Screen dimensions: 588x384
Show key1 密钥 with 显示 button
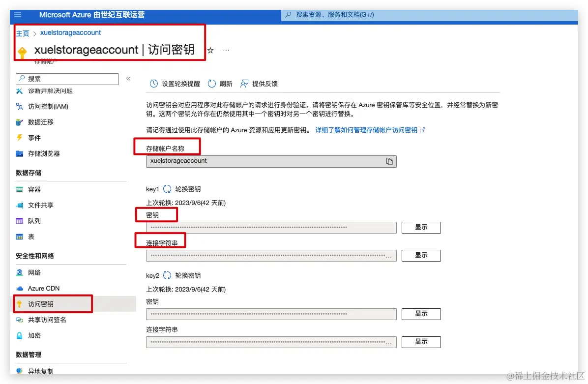(421, 227)
